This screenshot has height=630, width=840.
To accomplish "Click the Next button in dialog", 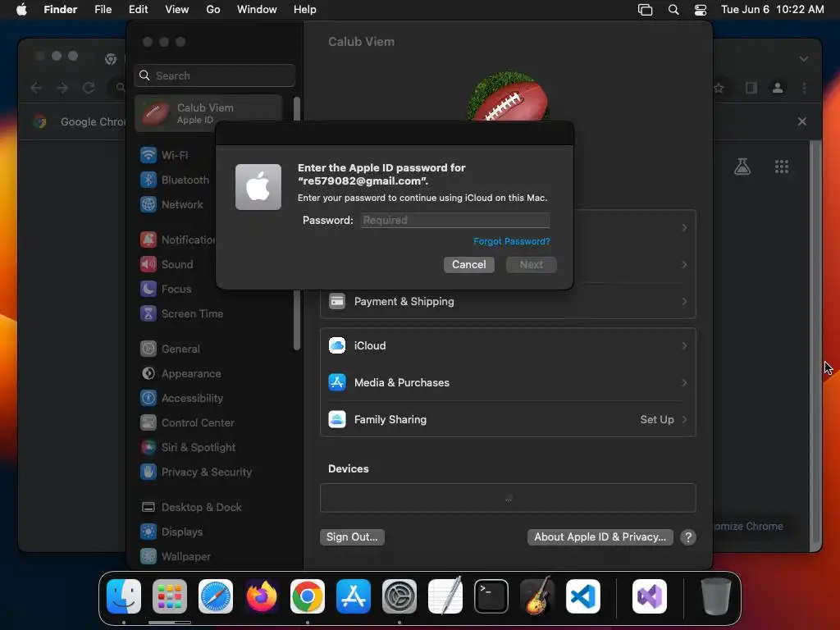I will tap(531, 265).
